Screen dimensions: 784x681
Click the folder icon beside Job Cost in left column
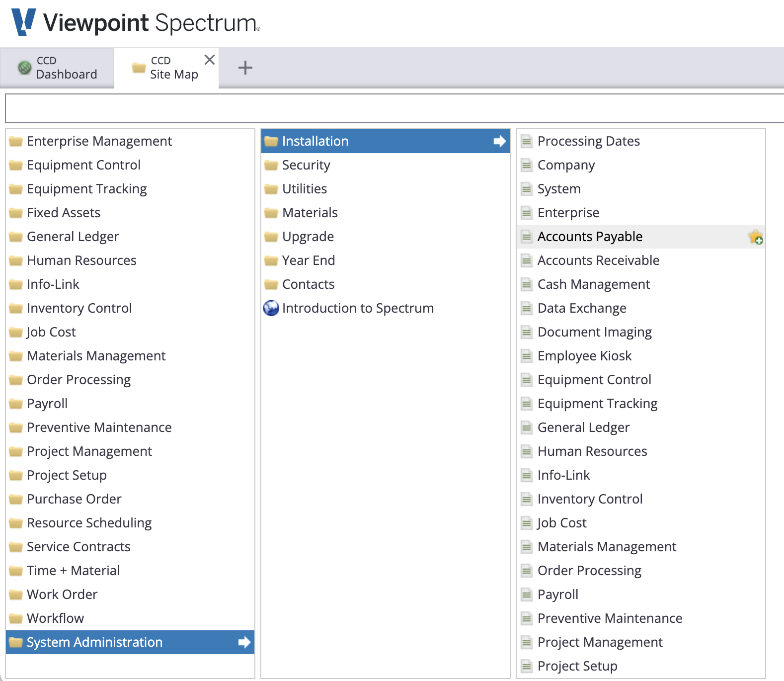coord(16,332)
